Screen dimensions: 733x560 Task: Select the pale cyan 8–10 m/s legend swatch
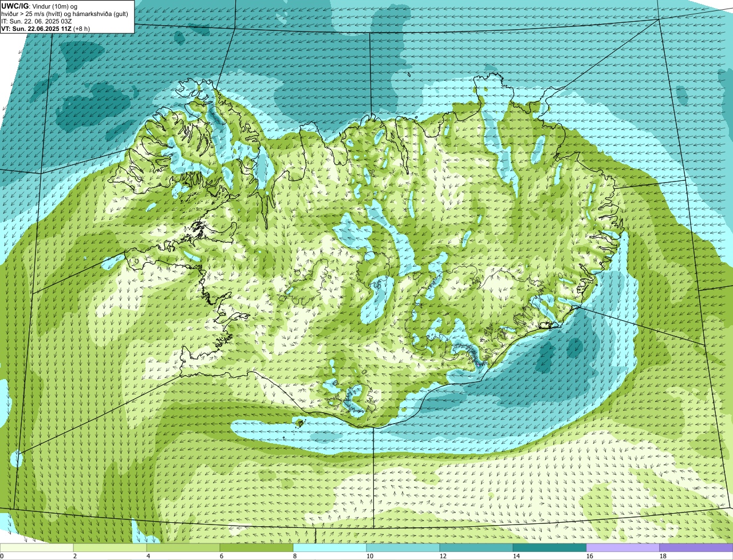(x=330, y=547)
